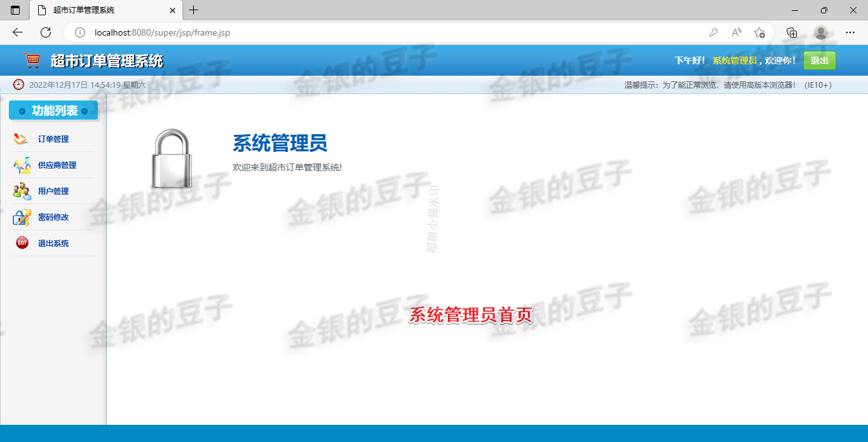Refresh the page with the reload icon
868x442 pixels.
[x=44, y=32]
